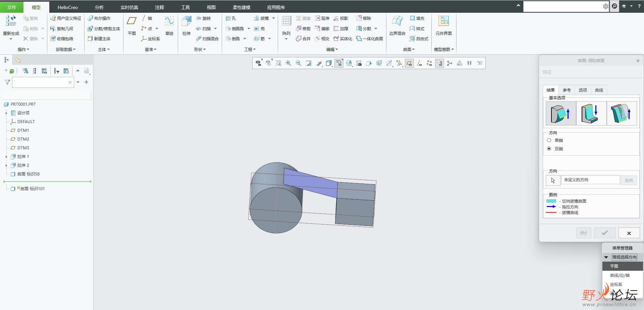The width and height of the screenshot is (644, 310).
Task: Open the Layer Tree tab icon
Action: coord(18,60)
